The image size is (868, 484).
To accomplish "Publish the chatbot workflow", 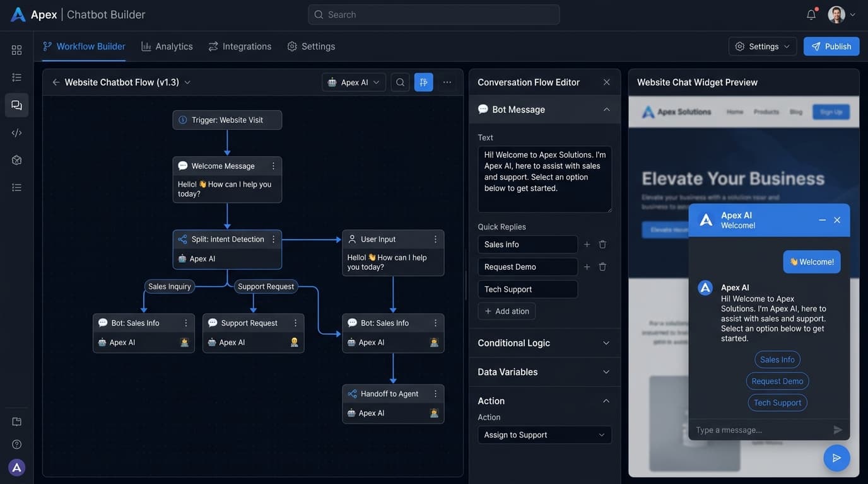I will point(831,45).
